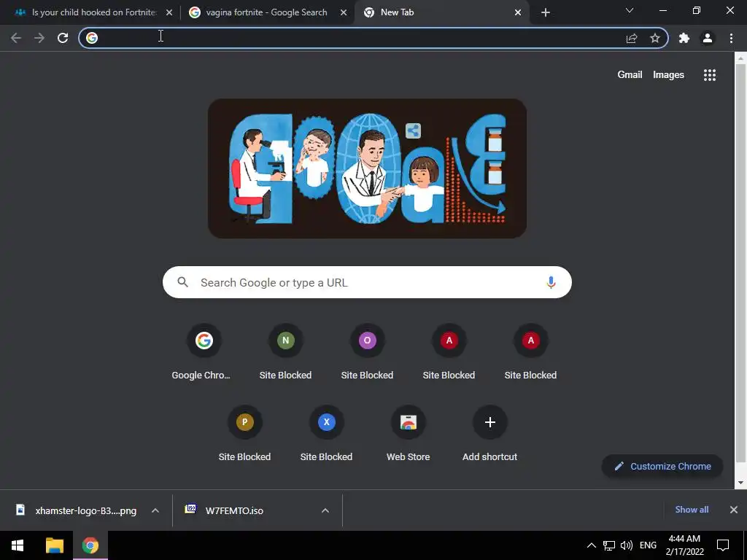Screen dimensions: 747x560
Task: Dismiss the downloads bar
Action: point(734,510)
